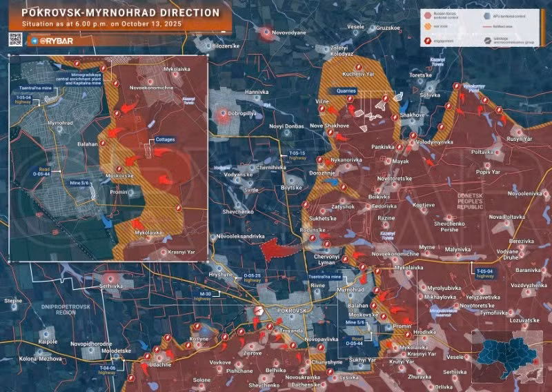Click the engagement icon right of Chervonyi Lyman
The image size is (552, 392).
[x=346, y=259]
